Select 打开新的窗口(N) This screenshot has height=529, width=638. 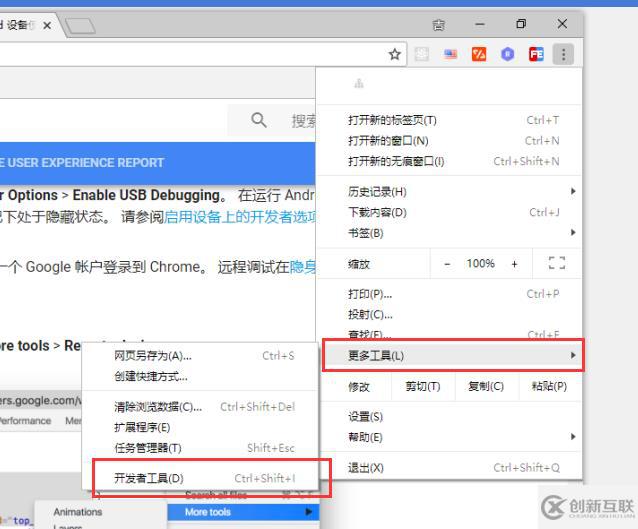pyautogui.click(x=449, y=141)
